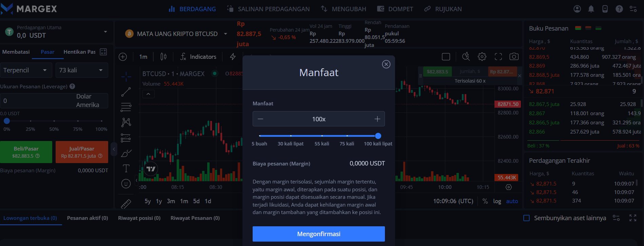
Task: Open Mengubah menu item
Action: click(344, 9)
